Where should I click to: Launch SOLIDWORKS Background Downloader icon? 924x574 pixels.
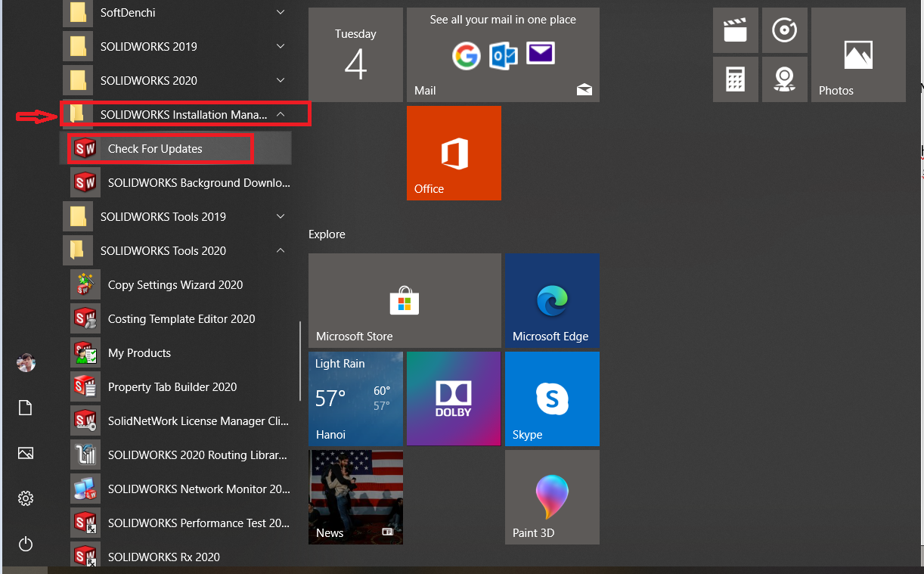85,183
